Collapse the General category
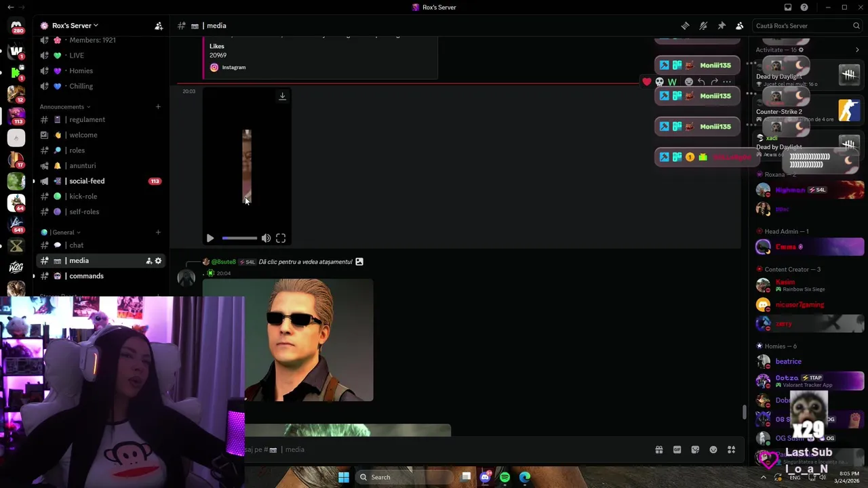 click(61, 232)
